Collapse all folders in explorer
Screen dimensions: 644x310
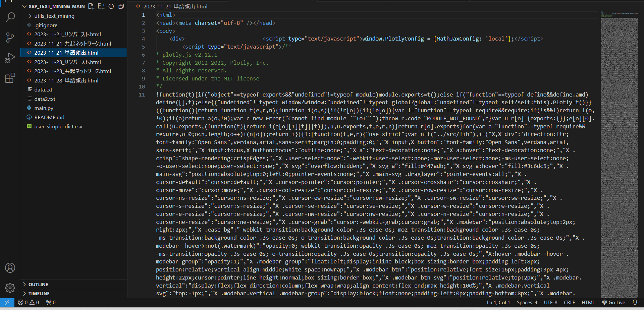point(121,6)
